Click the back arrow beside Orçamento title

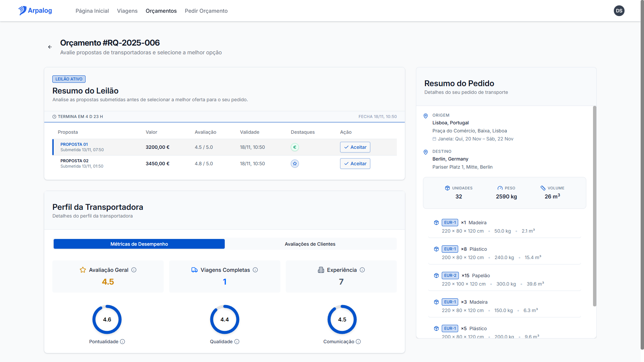(50, 47)
